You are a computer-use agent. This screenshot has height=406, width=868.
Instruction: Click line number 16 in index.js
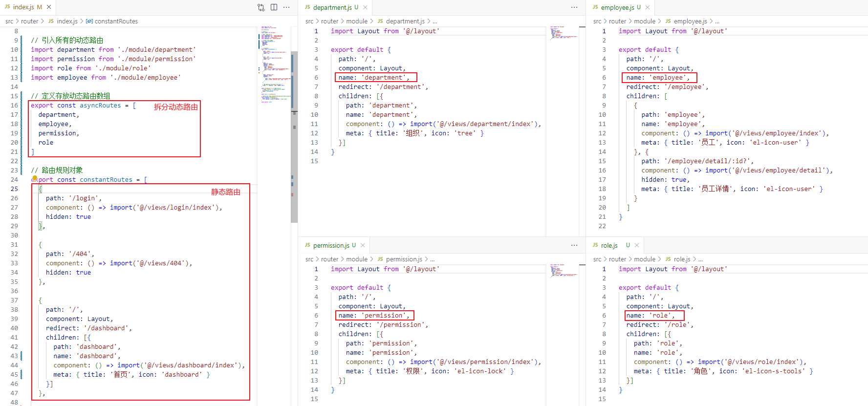(x=14, y=105)
